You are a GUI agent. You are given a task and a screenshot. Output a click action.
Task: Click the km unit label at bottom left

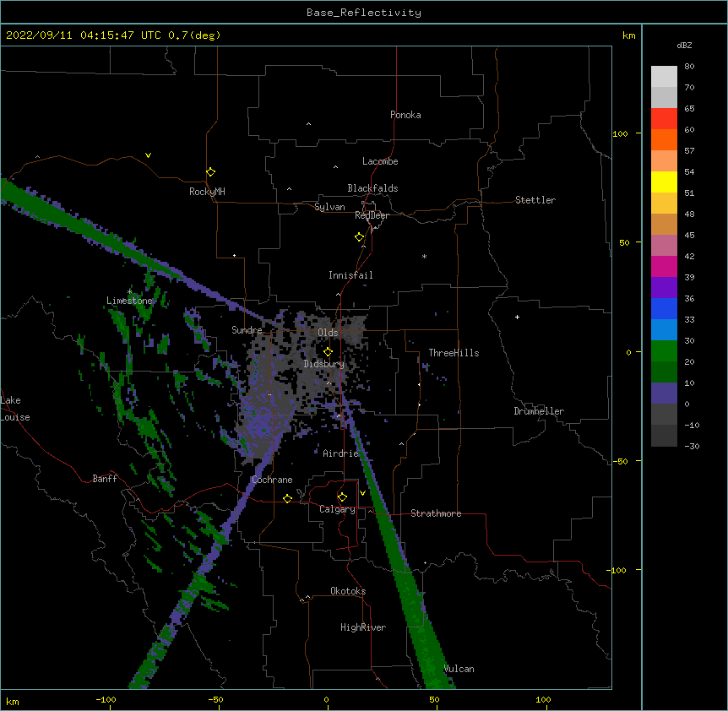(x=13, y=701)
